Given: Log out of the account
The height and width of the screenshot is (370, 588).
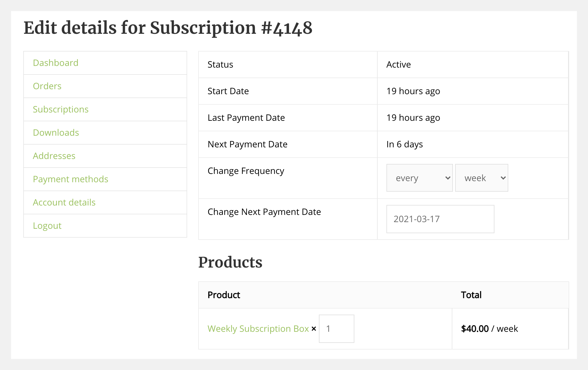Looking at the screenshot, I should pos(47,226).
